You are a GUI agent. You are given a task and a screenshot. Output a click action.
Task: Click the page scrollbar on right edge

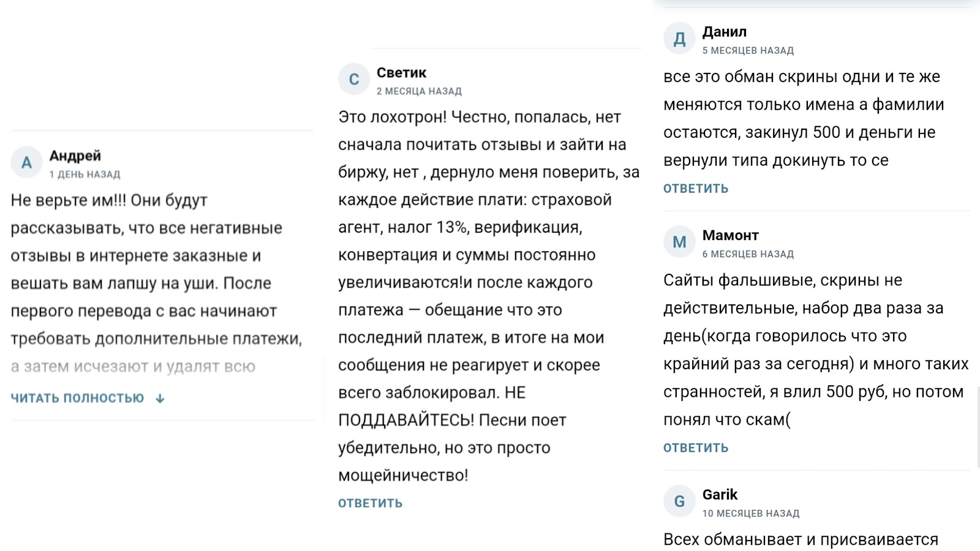(x=978, y=425)
